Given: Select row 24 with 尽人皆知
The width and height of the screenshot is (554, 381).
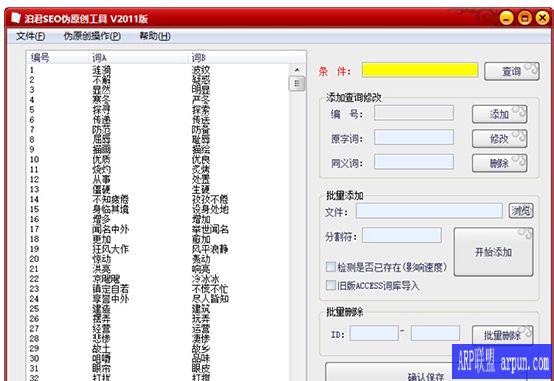Looking at the screenshot, I should tap(158, 299).
